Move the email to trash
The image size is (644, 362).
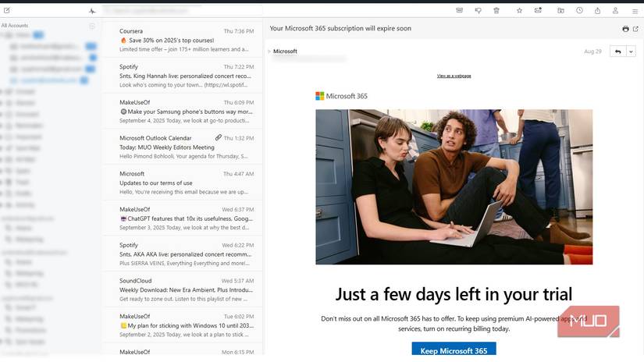(496, 11)
